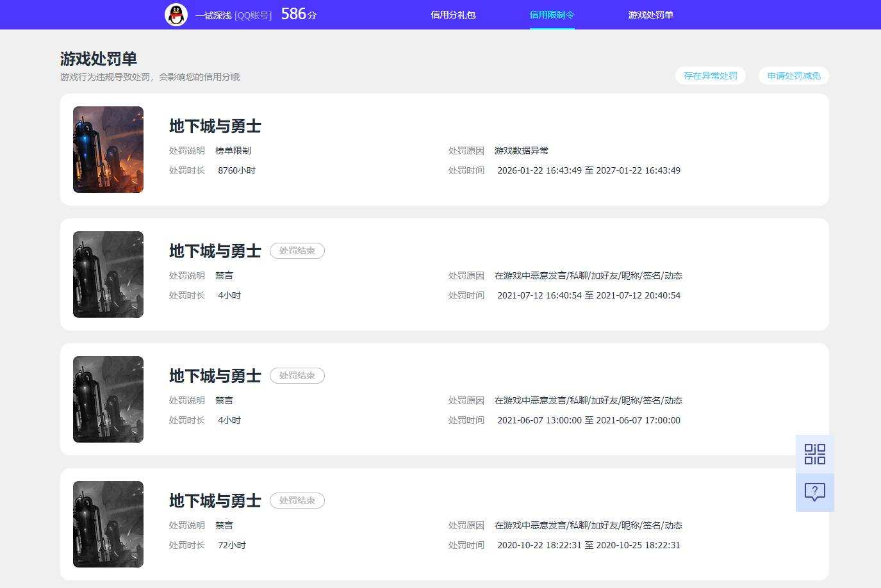Click the 72小时 duration value
This screenshot has height=588, width=881.
pos(232,545)
